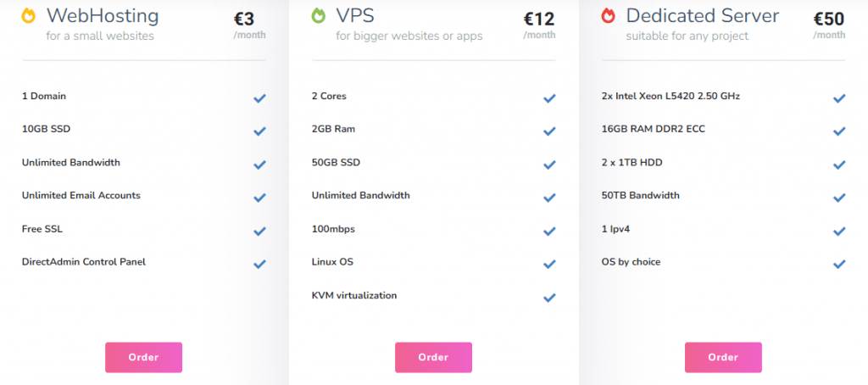868x385 pixels.
Task: Click the €12 per month price
Action: tap(539, 25)
